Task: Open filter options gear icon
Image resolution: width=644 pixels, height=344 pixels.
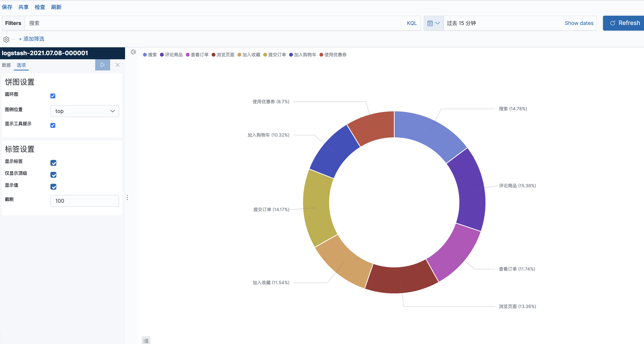Action: click(x=6, y=40)
